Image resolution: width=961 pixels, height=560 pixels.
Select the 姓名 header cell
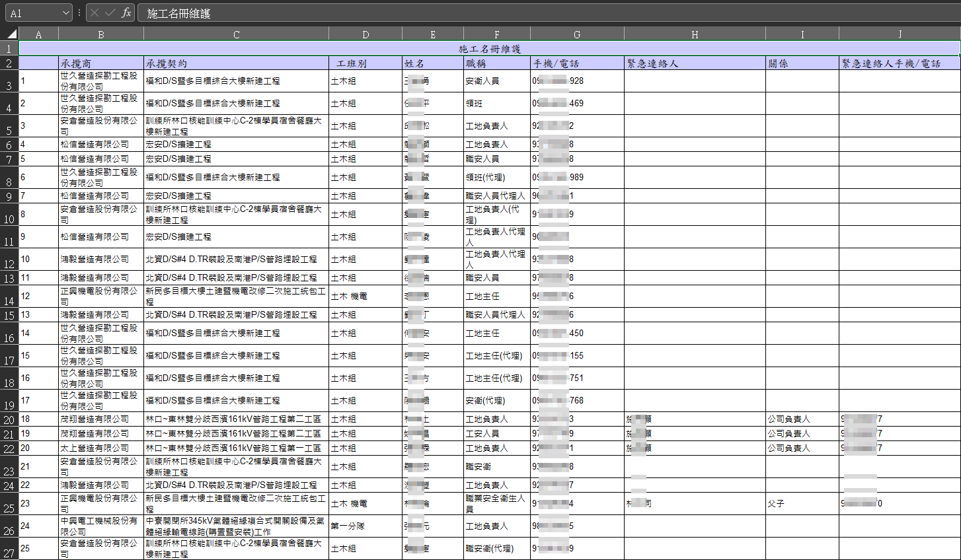pyautogui.click(x=433, y=63)
